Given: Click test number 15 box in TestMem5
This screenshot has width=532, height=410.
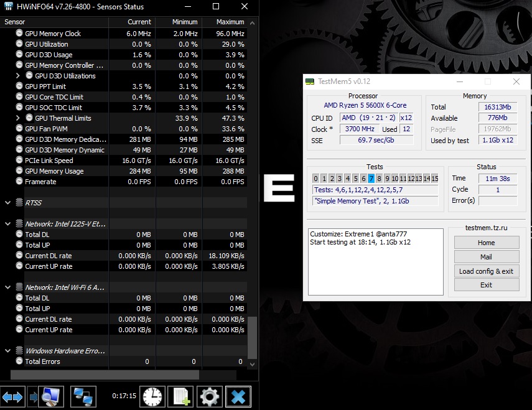Looking at the screenshot, I should click(435, 179).
